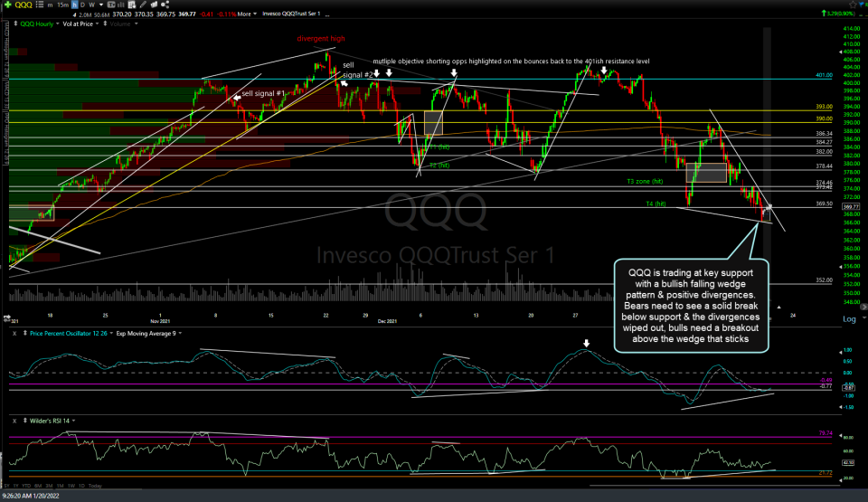The width and height of the screenshot is (868, 502).
Task: Close the Wilder's RSI panel
Action: click(x=15, y=421)
